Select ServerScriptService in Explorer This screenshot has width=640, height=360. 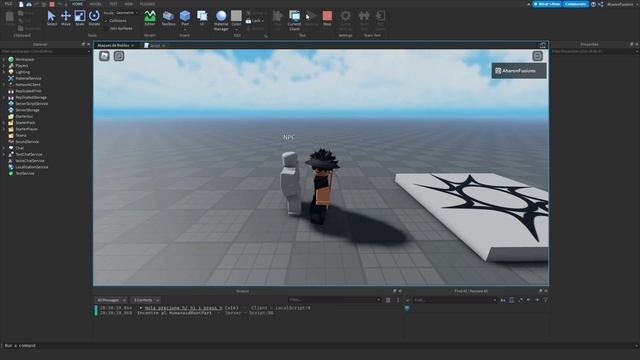(31, 104)
